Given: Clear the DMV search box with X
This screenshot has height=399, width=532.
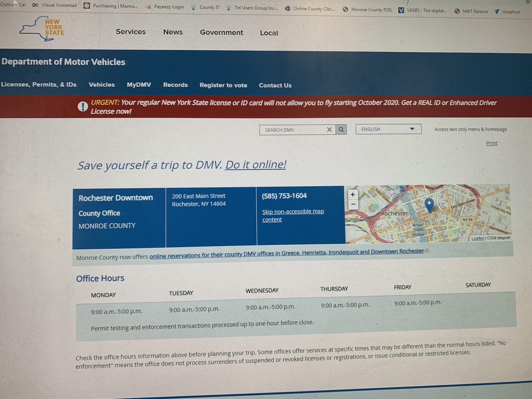Looking at the screenshot, I should coord(329,130).
